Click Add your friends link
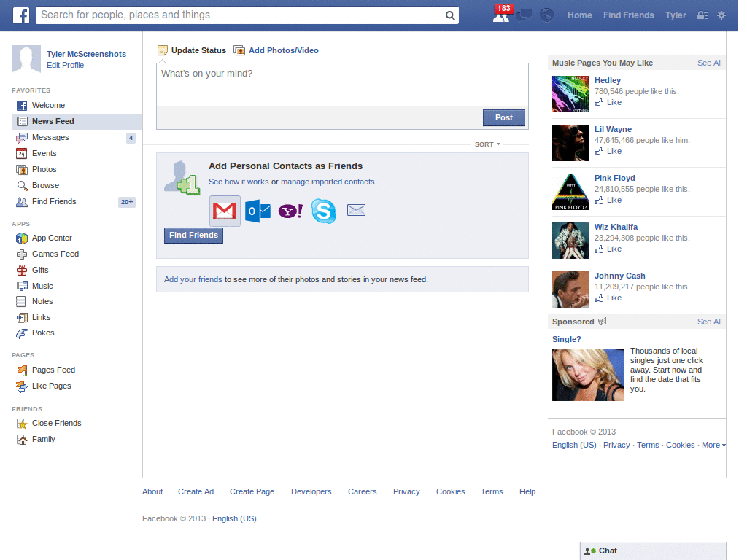This screenshot has height=560, width=747. (193, 279)
